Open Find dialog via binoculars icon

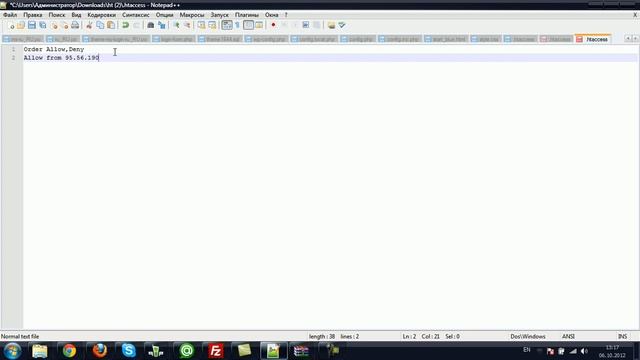[x=151, y=25]
